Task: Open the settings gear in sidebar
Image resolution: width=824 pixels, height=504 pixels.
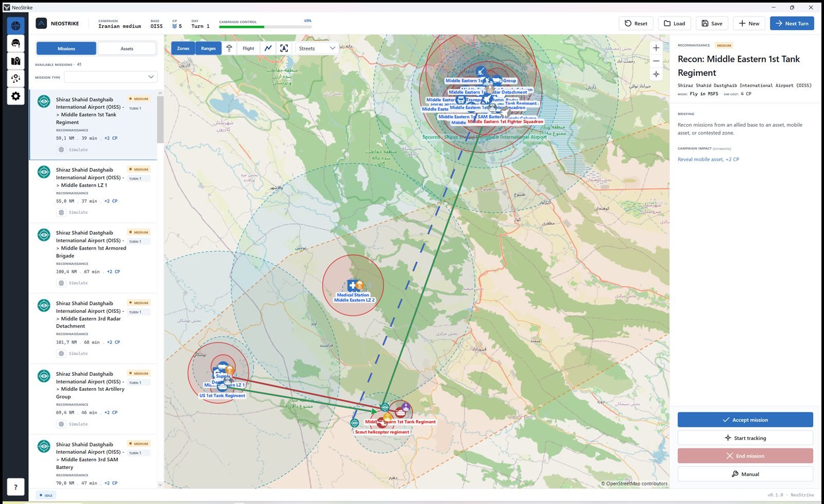Action: 16,96
